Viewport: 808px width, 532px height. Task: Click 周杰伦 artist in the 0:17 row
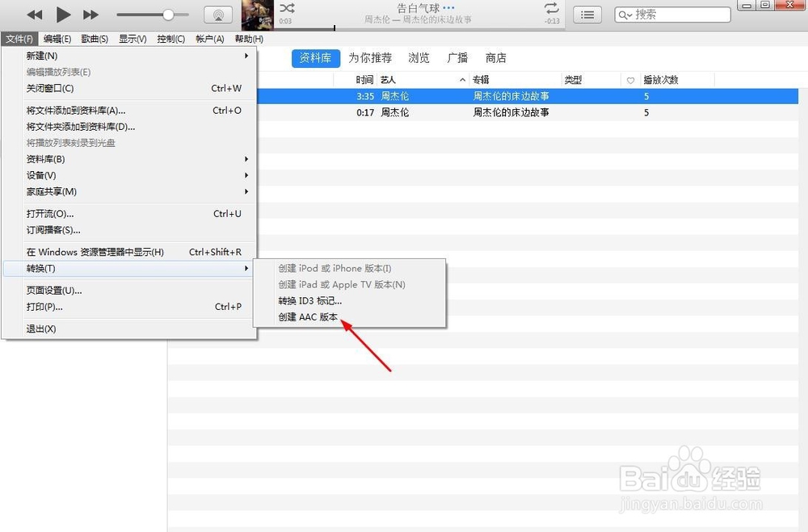coord(395,112)
